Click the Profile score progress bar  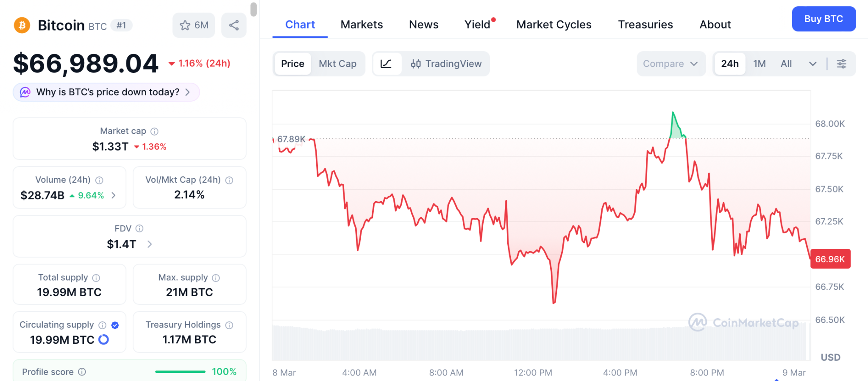[x=180, y=372]
